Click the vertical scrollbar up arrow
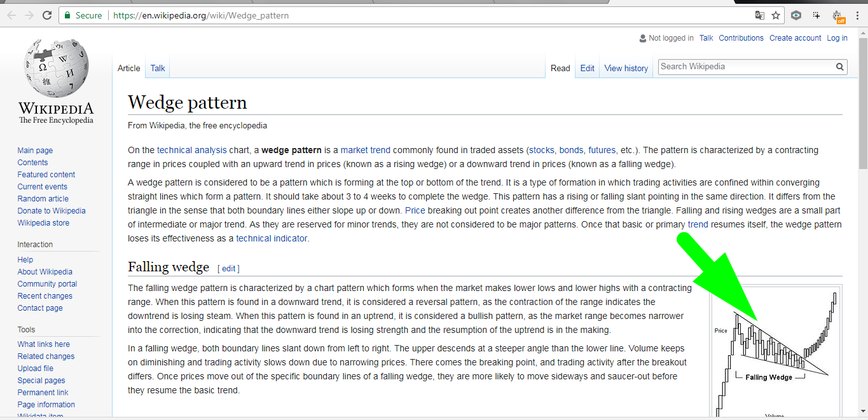868x420 pixels. click(x=862, y=32)
